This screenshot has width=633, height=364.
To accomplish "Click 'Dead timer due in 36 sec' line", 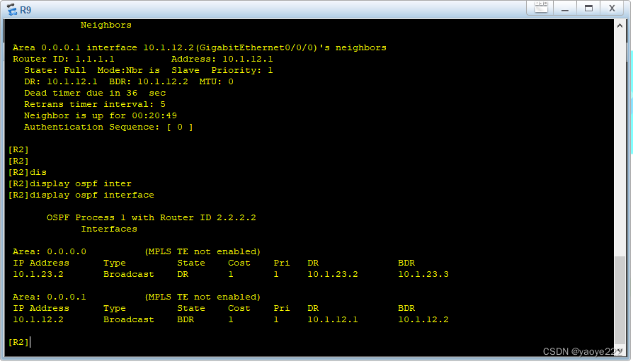I will pos(95,93).
